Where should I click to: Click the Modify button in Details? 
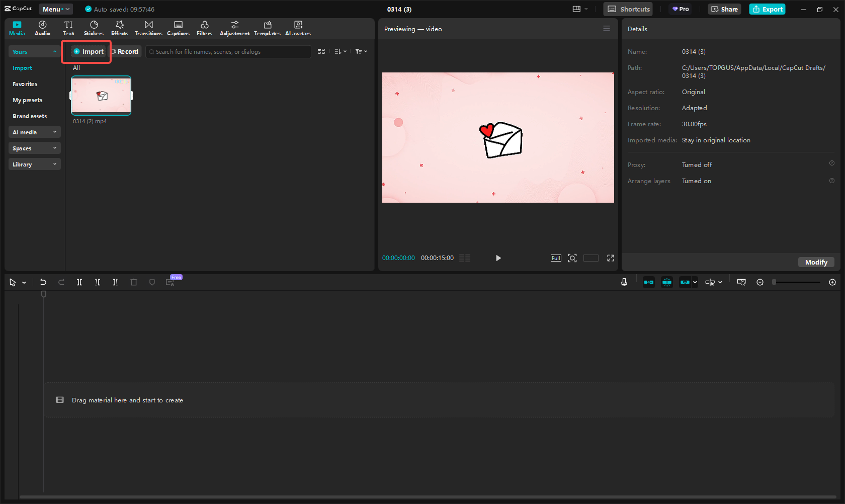816,262
